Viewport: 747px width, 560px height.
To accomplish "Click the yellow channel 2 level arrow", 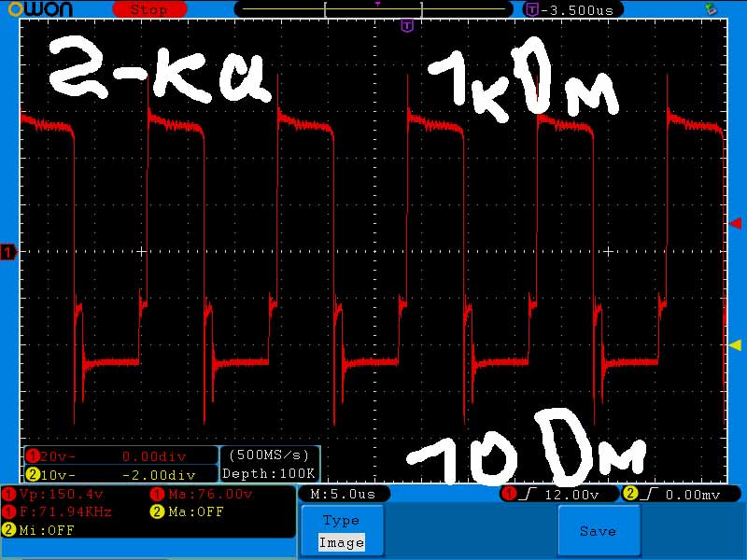I will pos(736,344).
